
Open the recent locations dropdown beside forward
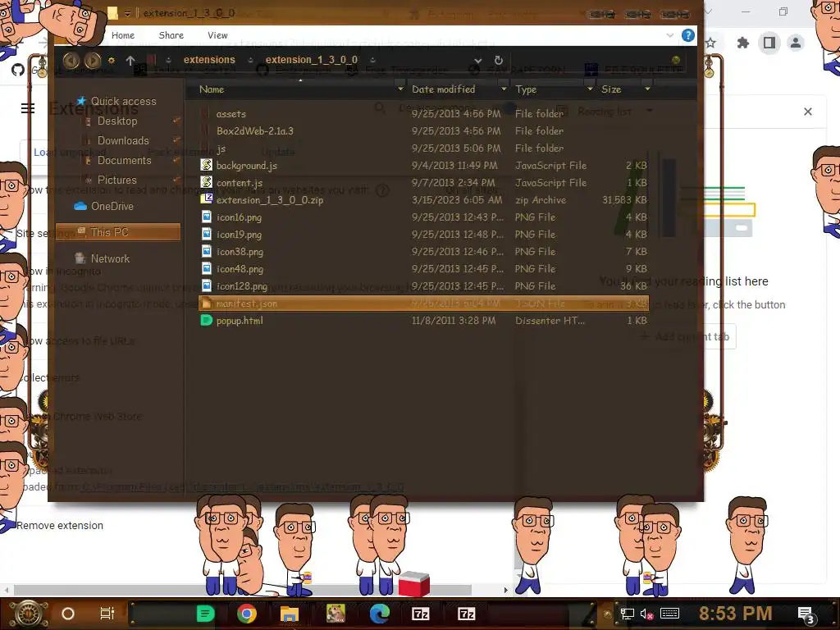(x=112, y=61)
